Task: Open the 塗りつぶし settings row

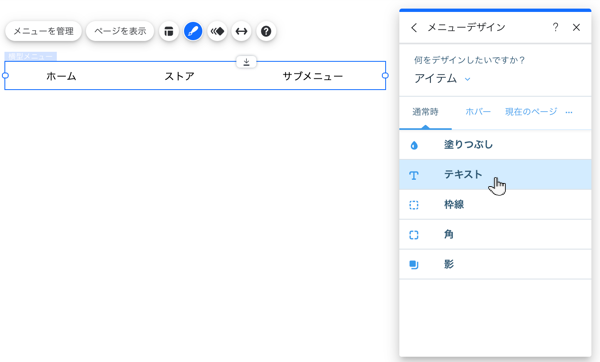Action: point(495,145)
